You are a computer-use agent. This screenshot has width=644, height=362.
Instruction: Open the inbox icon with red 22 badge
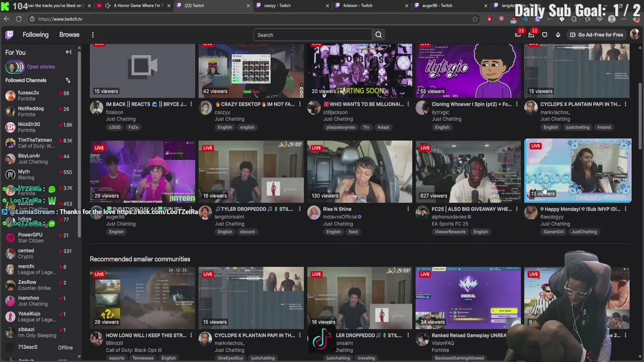click(x=531, y=35)
